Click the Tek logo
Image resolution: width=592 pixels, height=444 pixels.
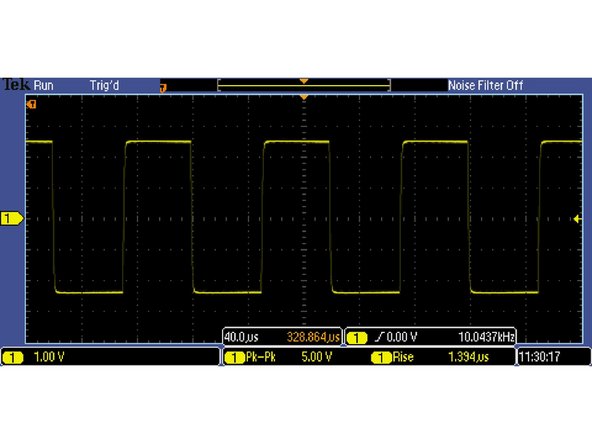[x=16, y=85]
